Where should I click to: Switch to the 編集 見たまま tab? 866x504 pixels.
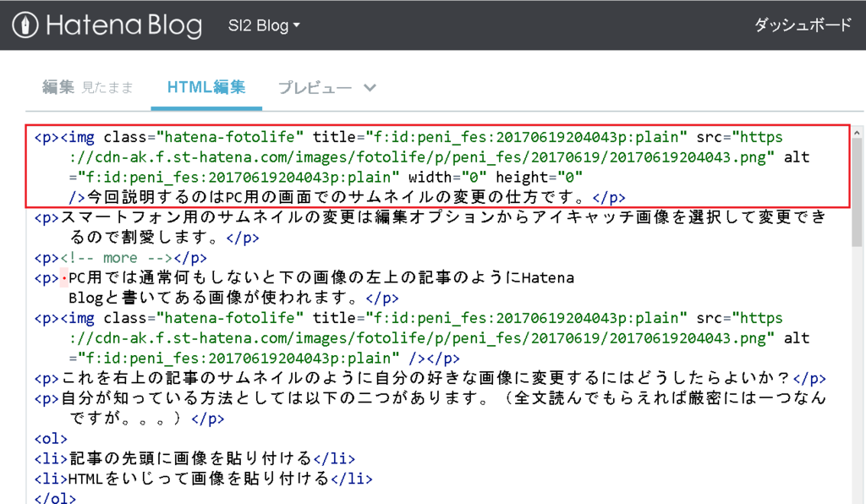(88, 87)
